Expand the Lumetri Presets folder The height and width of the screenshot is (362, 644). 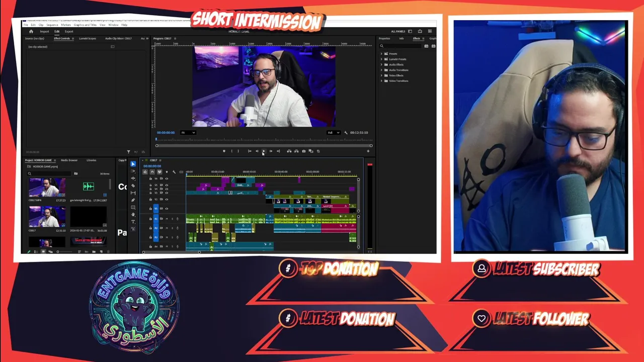[381, 59]
